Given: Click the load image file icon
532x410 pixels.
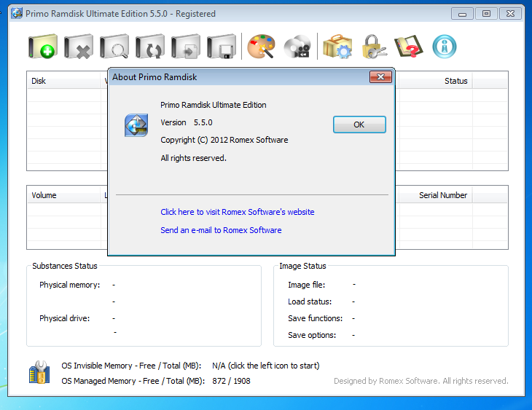Looking at the screenshot, I should tap(186, 46).
